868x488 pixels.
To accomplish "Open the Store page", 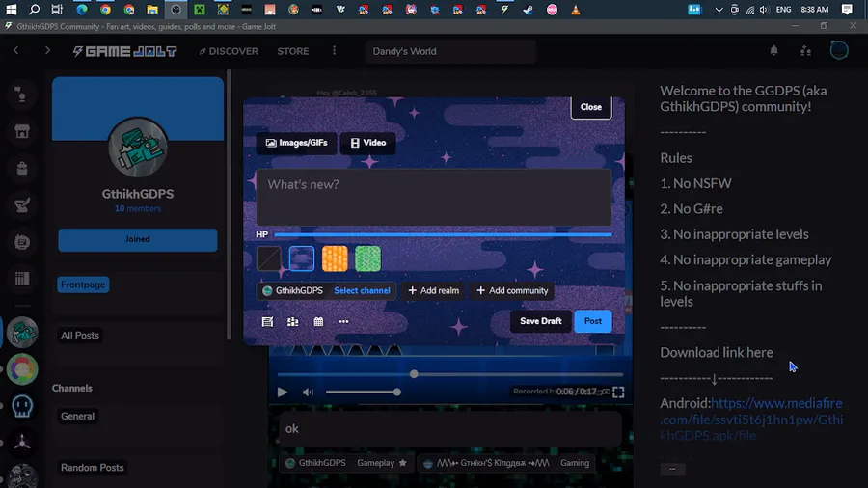I will (x=293, y=51).
